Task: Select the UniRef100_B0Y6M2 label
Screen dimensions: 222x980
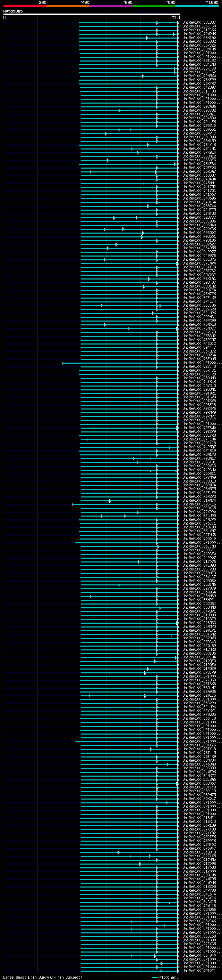Action: [199, 634]
